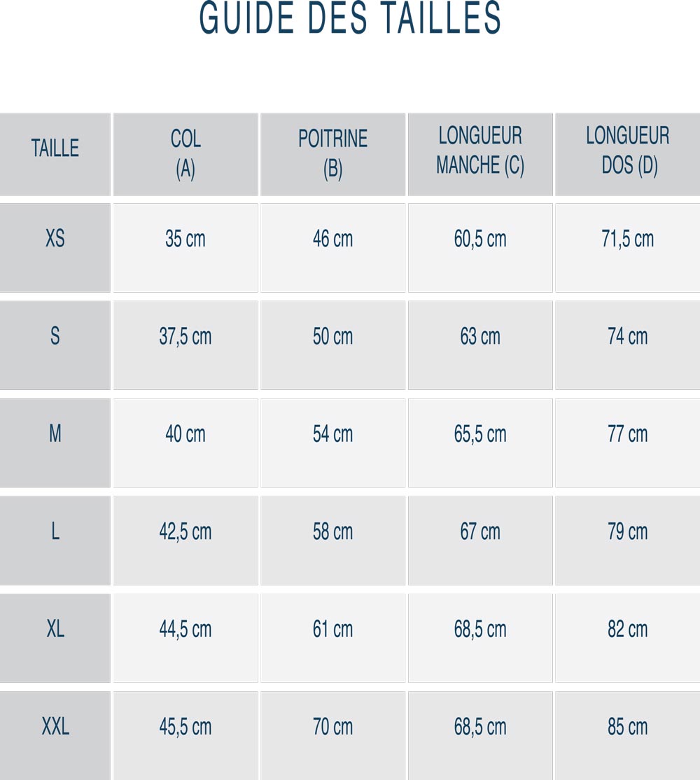This screenshot has width=700, height=780.
Task: Select the 79 cm back length cell
Action: tap(628, 531)
